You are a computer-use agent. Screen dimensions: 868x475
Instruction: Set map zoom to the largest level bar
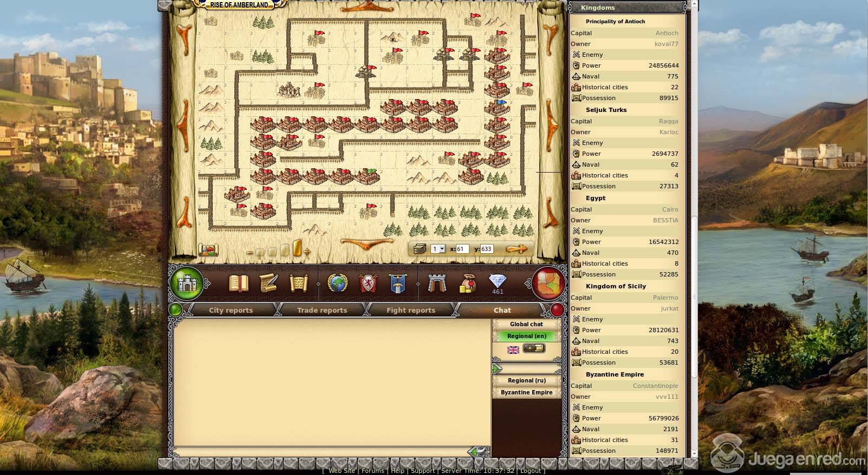click(x=297, y=248)
